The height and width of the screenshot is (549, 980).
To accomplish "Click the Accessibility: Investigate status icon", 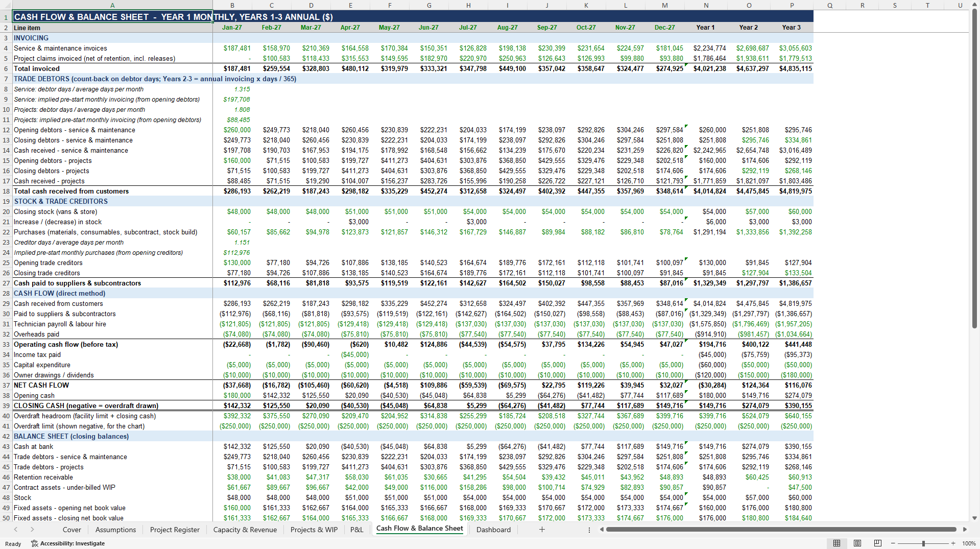I will tap(67, 543).
